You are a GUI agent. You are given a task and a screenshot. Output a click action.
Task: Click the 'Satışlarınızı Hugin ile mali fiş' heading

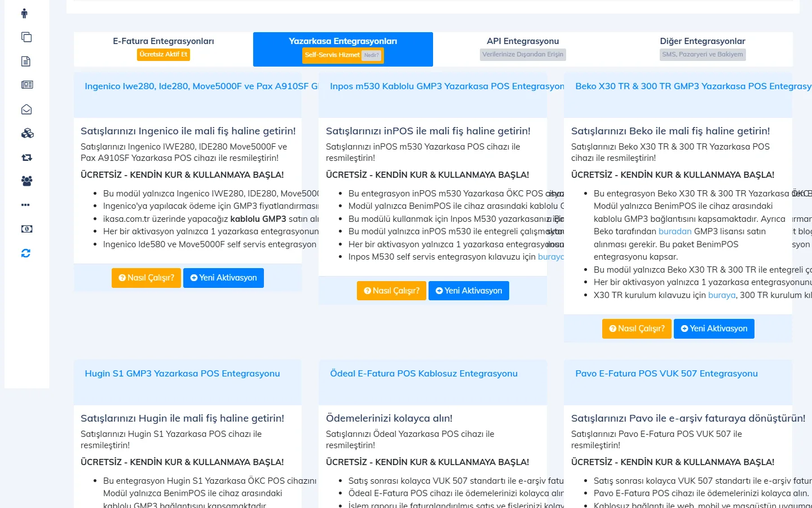point(182,418)
